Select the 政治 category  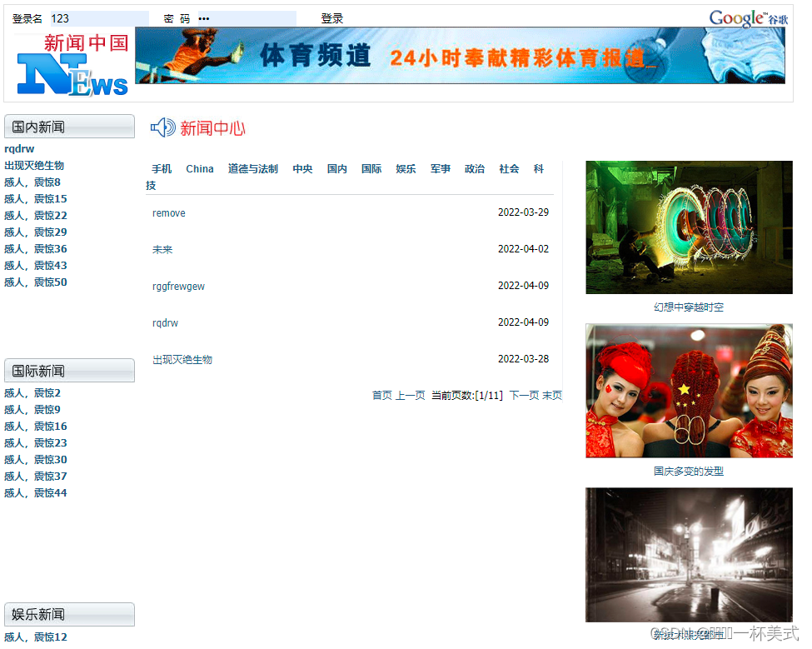pos(475,169)
